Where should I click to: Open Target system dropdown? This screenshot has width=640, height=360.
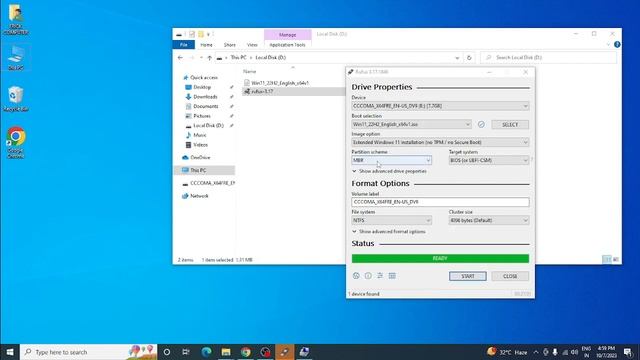pyautogui.click(x=489, y=160)
